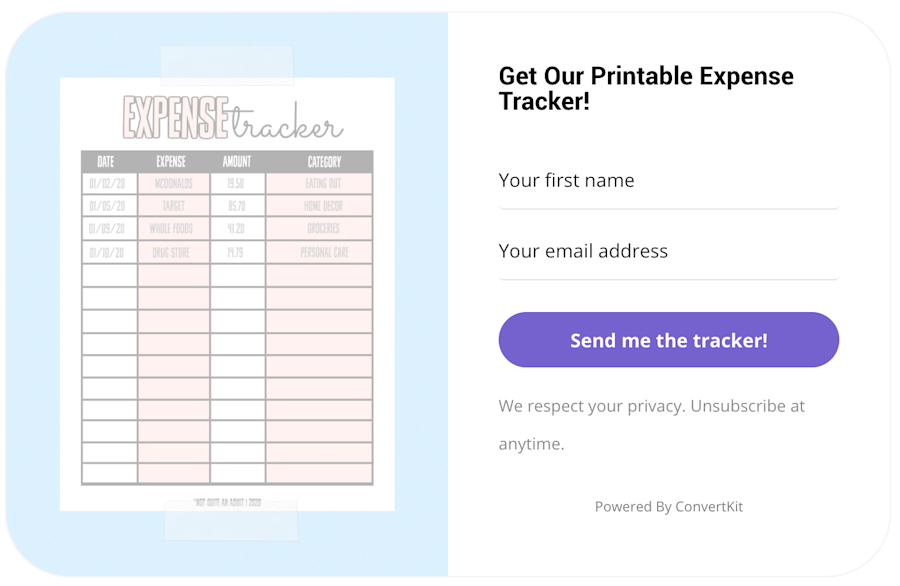Select the WHOLE FOODS expense entry
The height and width of the screenshot is (586, 900).
[x=171, y=227]
